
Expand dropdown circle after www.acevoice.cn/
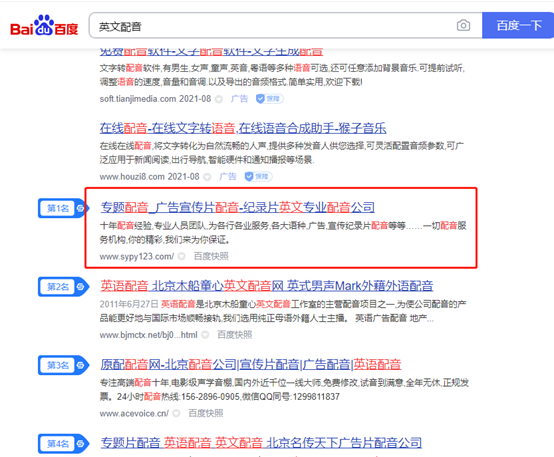click(176, 414)
